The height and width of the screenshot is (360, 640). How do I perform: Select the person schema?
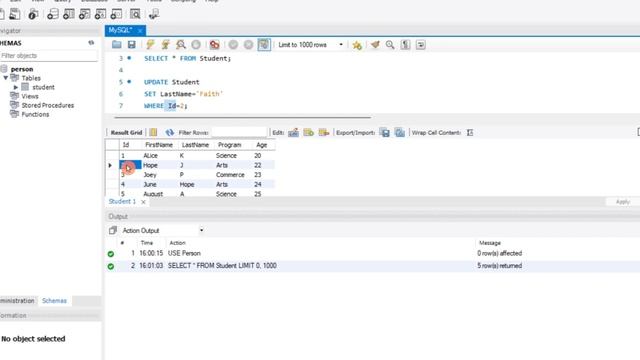[22, 69]
